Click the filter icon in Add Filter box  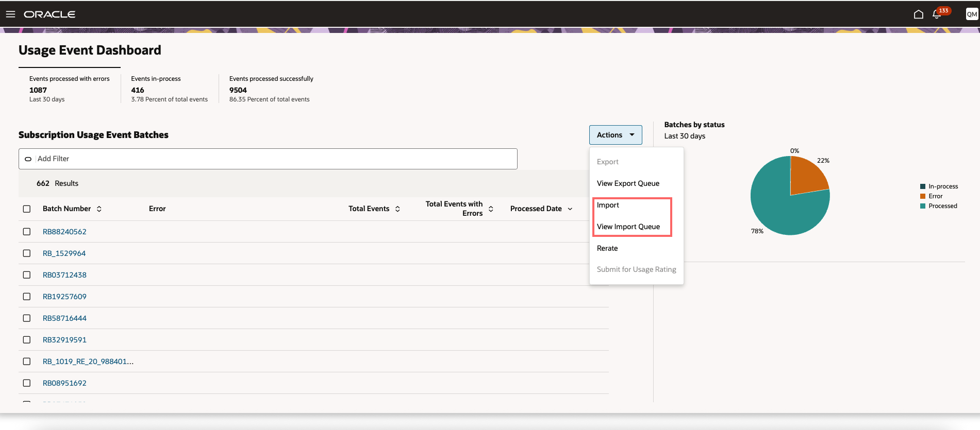(x=28, y=159)
